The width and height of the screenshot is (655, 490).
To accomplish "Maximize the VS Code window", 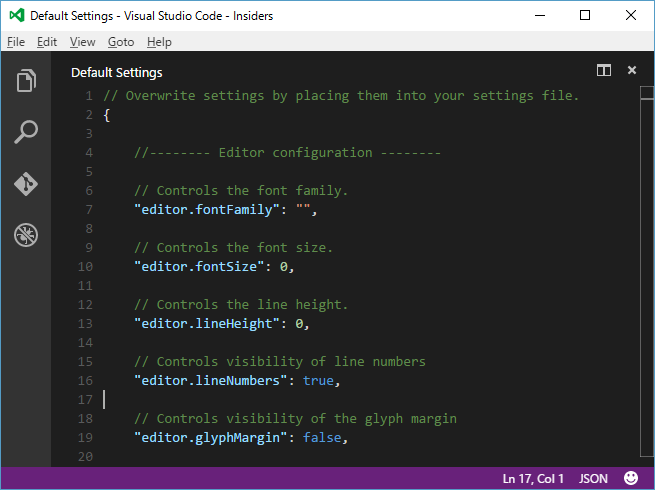I will tap(585, 15).
